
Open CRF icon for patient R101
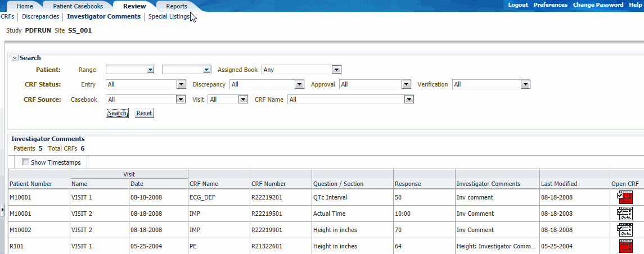[x=625, y=247]
